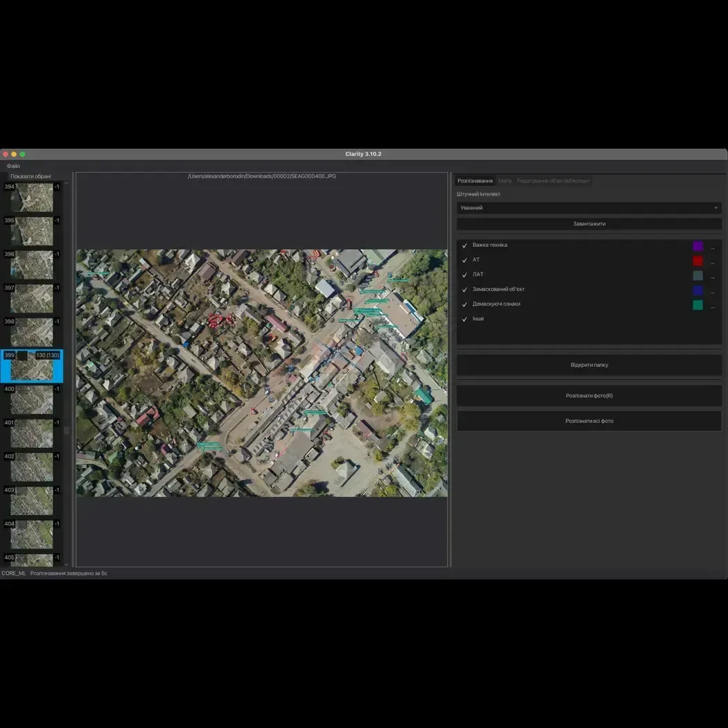Image resolution: width=728 pixels, height=728 pixels.
Task: Minimize the Clarity window with yellow button
Action: [x=14, y=154]
